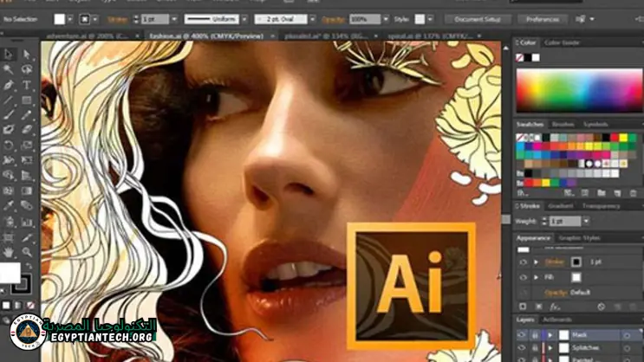Image resolution: width=644 pixels, height=362 pixels.
Task: Open the Opacity 100% dropdown arrow
Action: pyautogui.click(x=386, y=19)
